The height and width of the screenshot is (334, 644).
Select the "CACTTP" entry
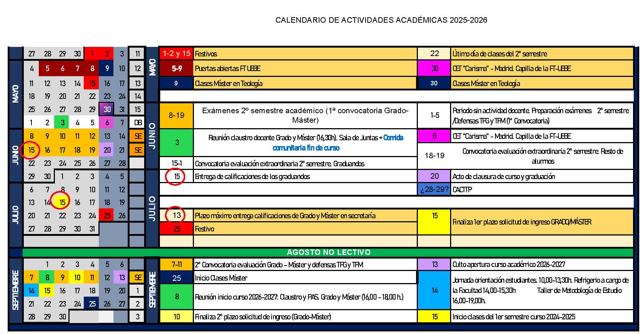pos(462,190)
